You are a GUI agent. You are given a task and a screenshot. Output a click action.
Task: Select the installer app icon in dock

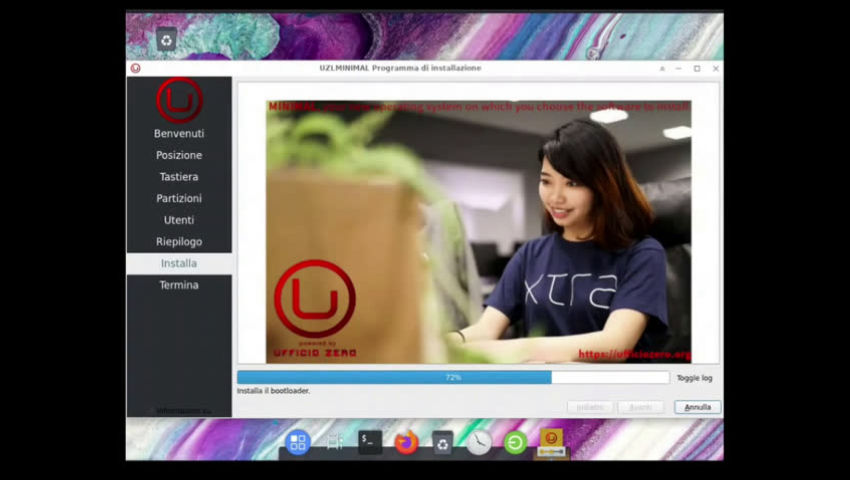tap(551, 442)
